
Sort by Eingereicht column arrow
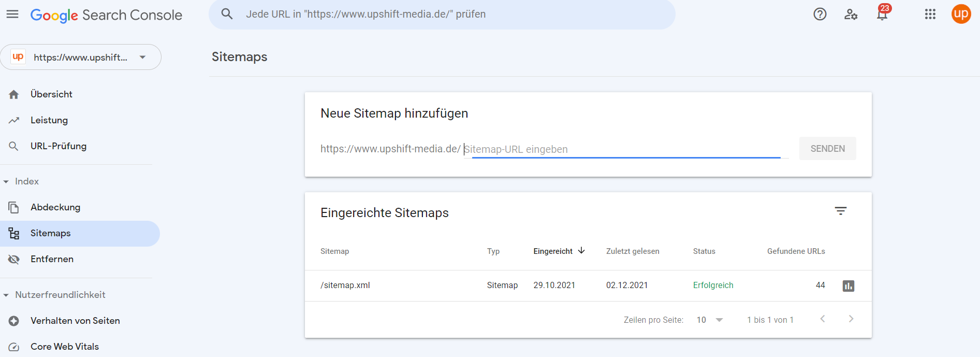point(581,251)
